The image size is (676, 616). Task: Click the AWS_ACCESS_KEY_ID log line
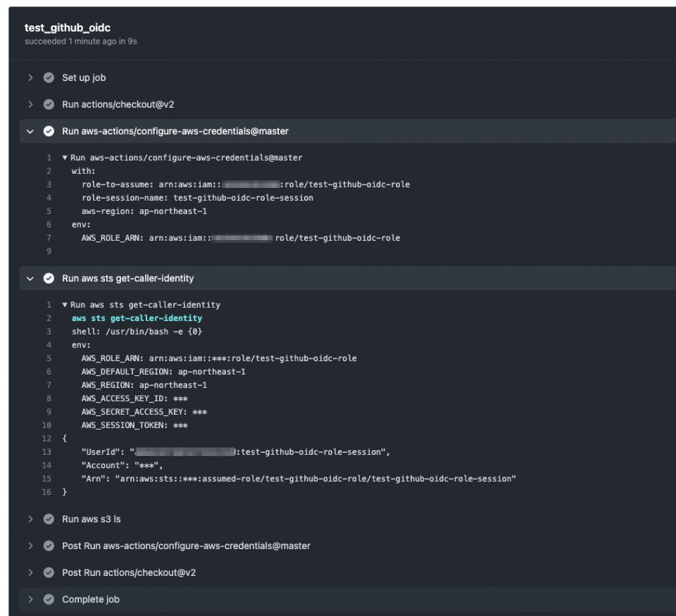(x=134, y=398)
